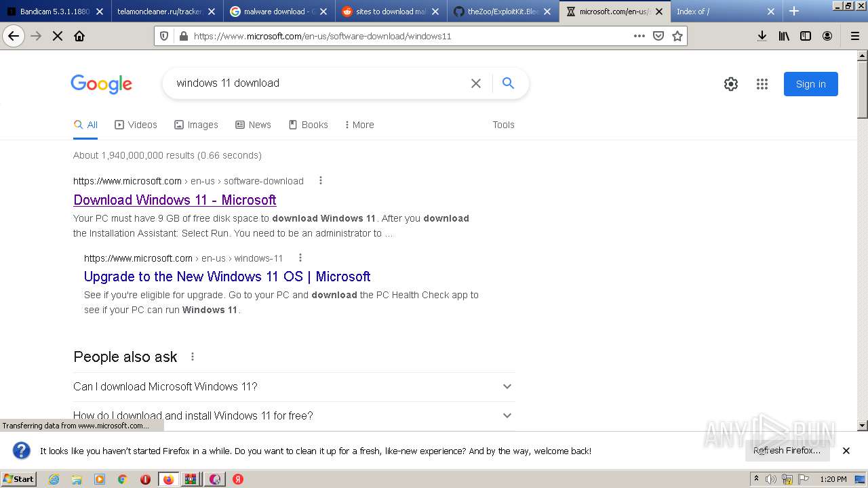Go back to the previous page
Image resolution: width=868 pixels, height=488 pixels.
coord(14,36)
